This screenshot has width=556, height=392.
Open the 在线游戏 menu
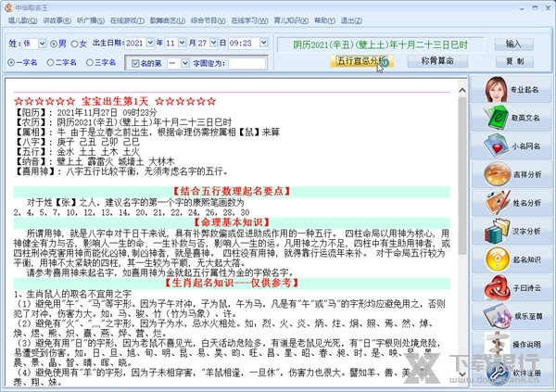(x=127, y=20)
